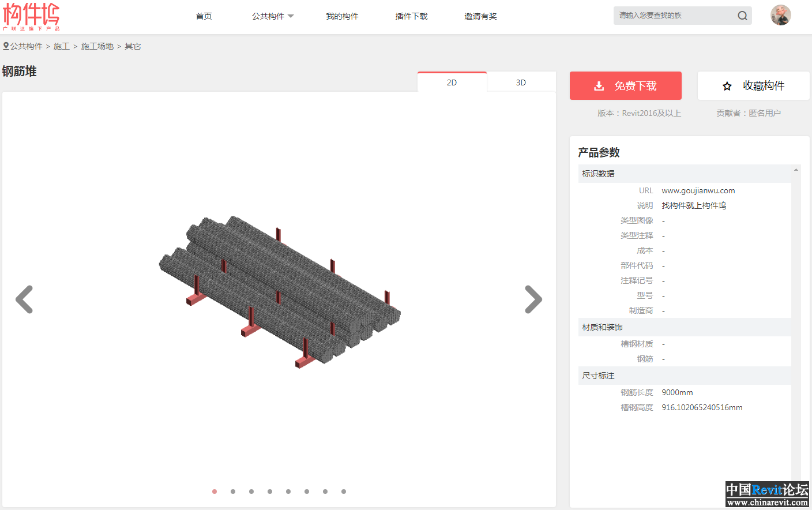Collapse the 尺寸标注 section header
Screen dimensions: 812x510
pos(685,376)
